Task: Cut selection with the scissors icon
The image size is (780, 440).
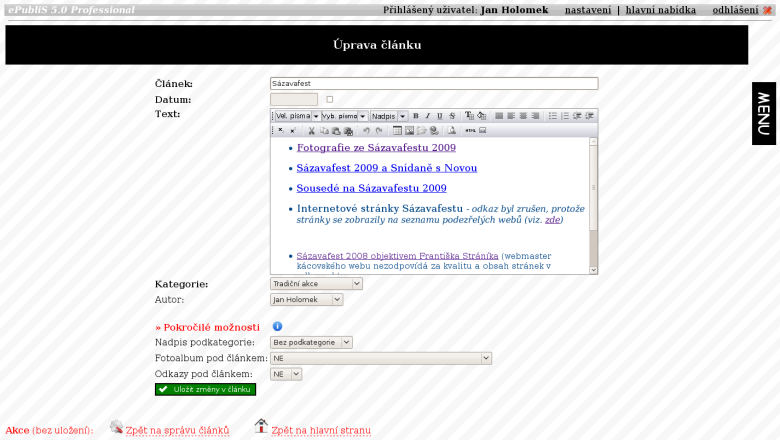Action: pyautogui.click(x=311, y=131)
